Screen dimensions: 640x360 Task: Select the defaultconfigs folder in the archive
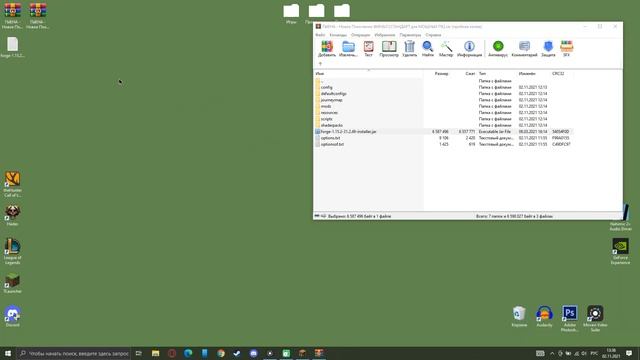(444, 93)
